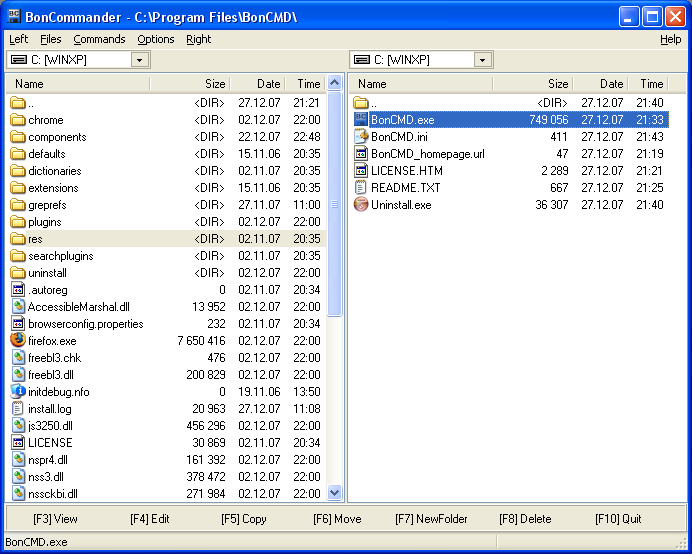Image resolution: width=692 pixels, height=554 pixels.
Task: Click the F5 Copy button
Action: point(244,519)
